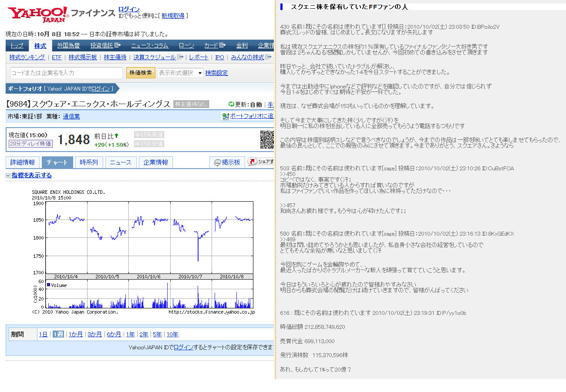Screen dimensions: 566x392
Task: Click the external-window icon beside みんなの株式
Action: [268, 57]
